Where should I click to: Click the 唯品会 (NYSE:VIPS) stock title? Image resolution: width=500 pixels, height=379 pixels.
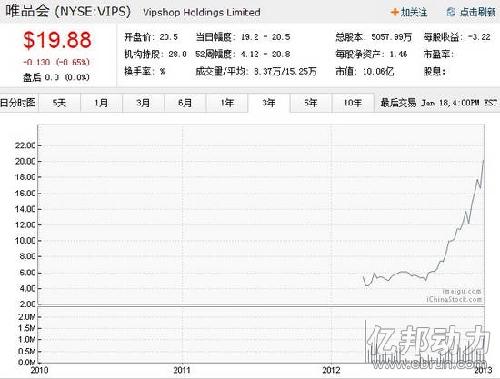click(x=68, y=11)
